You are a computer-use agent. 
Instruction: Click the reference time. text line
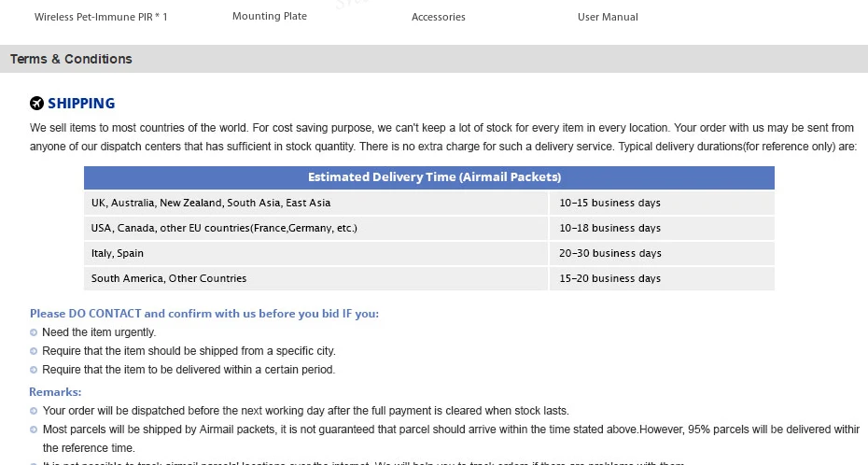(88, 448)
